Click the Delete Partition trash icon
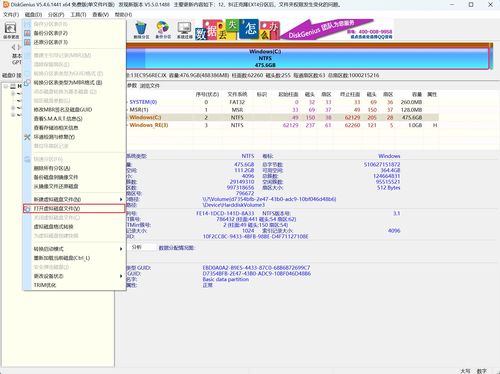Viewport: 500px width, 374px height. click(141, 30)
